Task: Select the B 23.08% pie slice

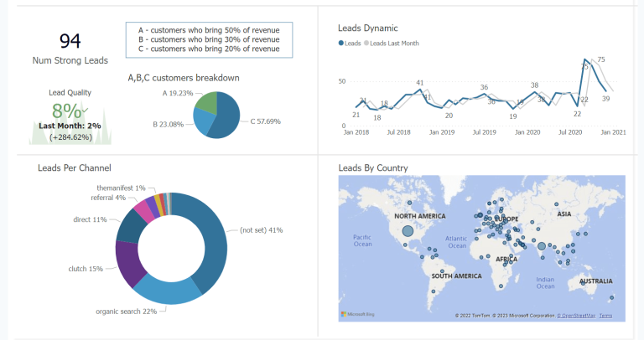Action: coord(205,122)
